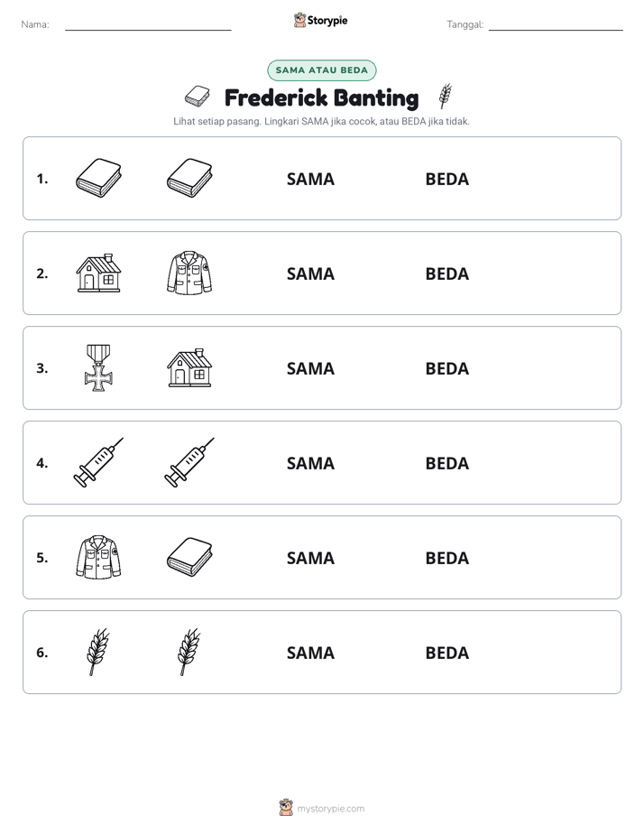Viewport: 644px width, 834px height.
Task: Click the military jacket in row 2
Action: coord(189,273)
